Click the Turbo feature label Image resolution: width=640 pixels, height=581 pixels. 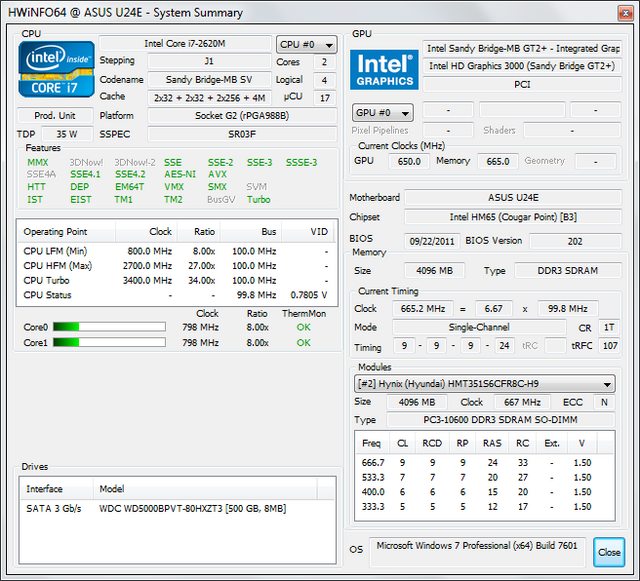(x=258, y=200)
